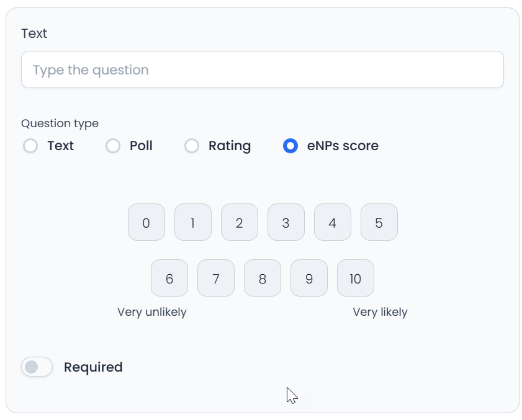Click the Required label text

[x=93, y=367]
